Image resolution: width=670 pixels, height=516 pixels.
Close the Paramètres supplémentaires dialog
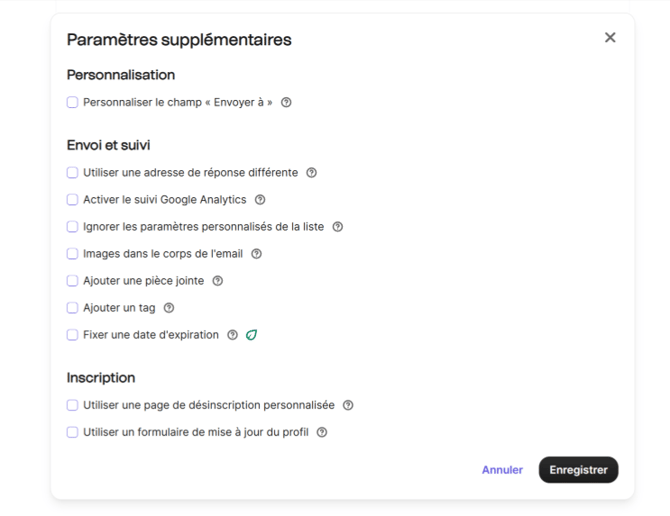tap(610, 38)
